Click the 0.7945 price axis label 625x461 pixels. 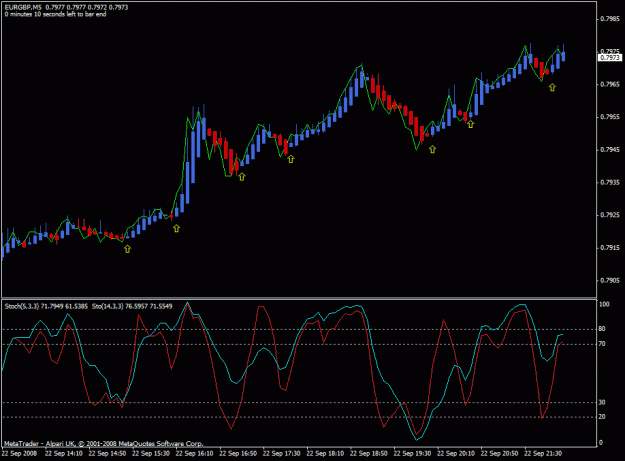click(x=610, y=150)
